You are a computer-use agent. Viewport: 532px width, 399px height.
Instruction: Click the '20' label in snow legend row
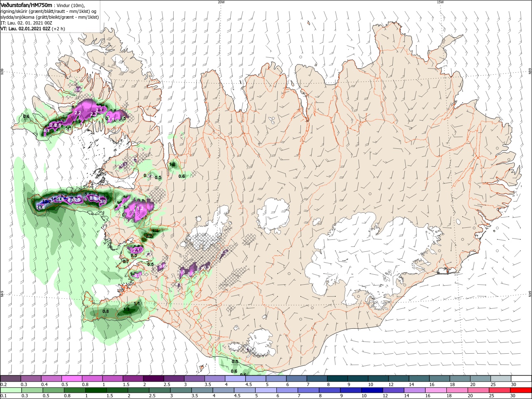pyautogui.click(x=473, y=384)
